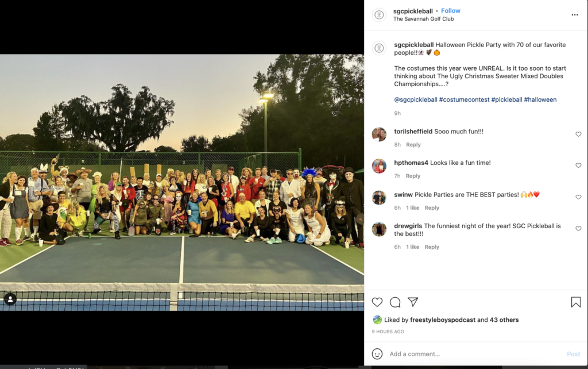The height and width of the screenshot is (369, 588).
Task: Like the post with the heart icon
Action: (x=377, y=302)
